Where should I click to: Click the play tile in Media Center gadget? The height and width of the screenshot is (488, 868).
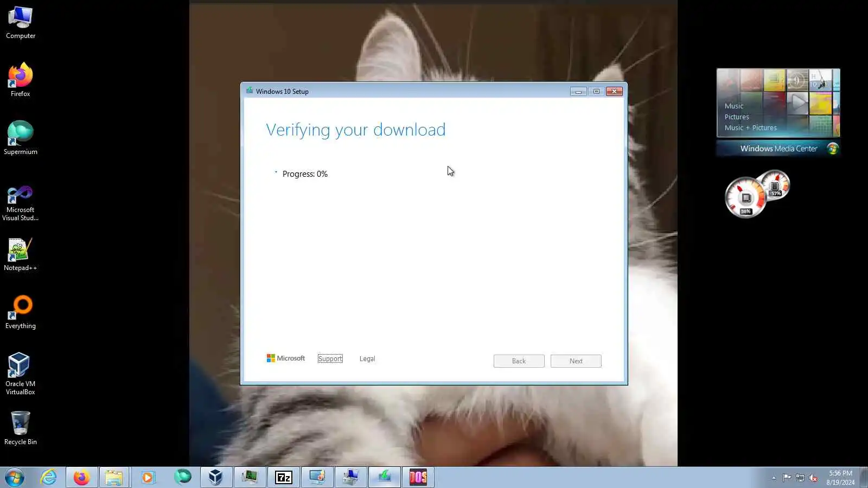pos(797,103)
